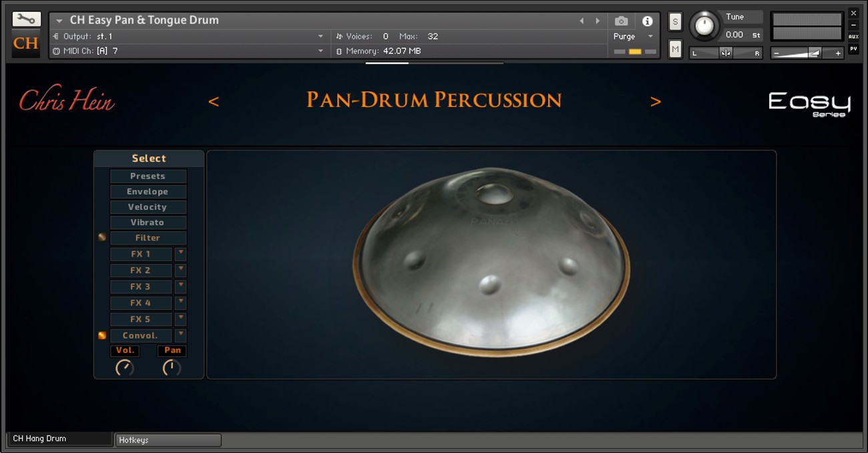
Task: Open Envelope page in Select panel
Action: point(148,192)
